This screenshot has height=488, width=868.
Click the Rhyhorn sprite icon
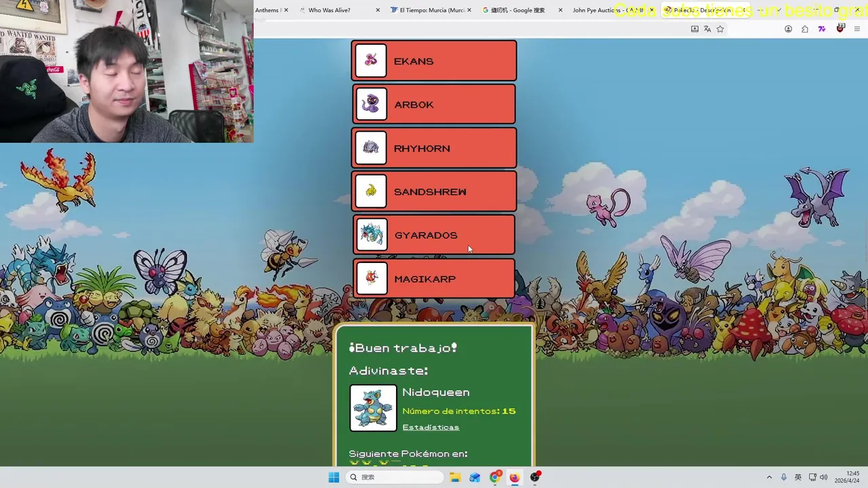coord(371,148)
